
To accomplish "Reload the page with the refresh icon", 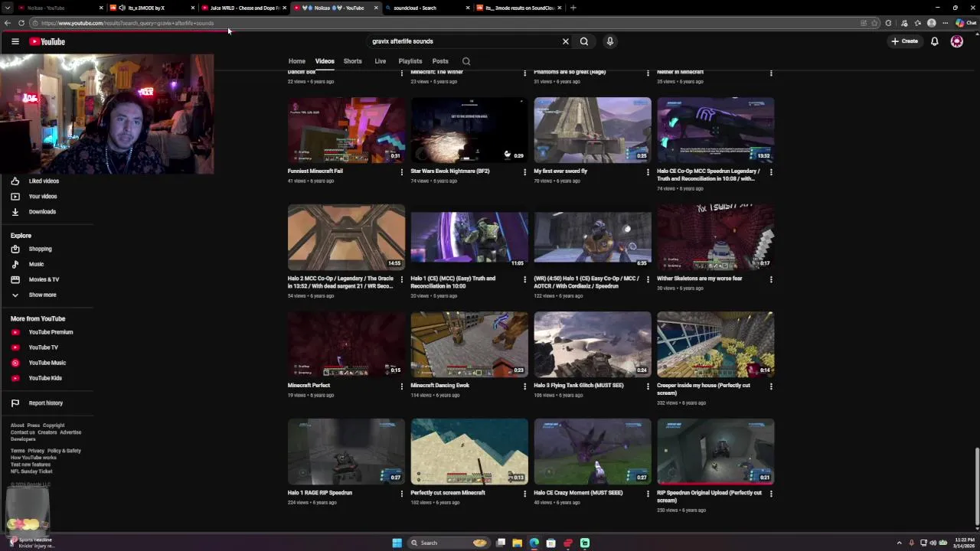I will click(21, 23).
